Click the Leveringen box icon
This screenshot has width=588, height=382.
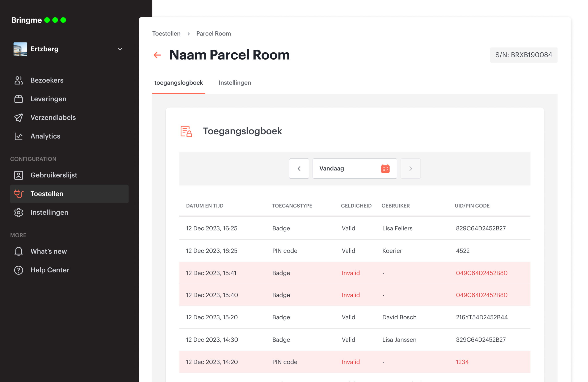point(18,99)
